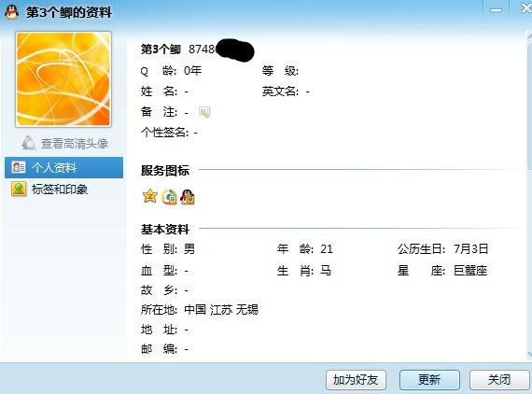Click the scrollbar down arrow at the bottom right

pyautogui.click(x=529, y=356)
